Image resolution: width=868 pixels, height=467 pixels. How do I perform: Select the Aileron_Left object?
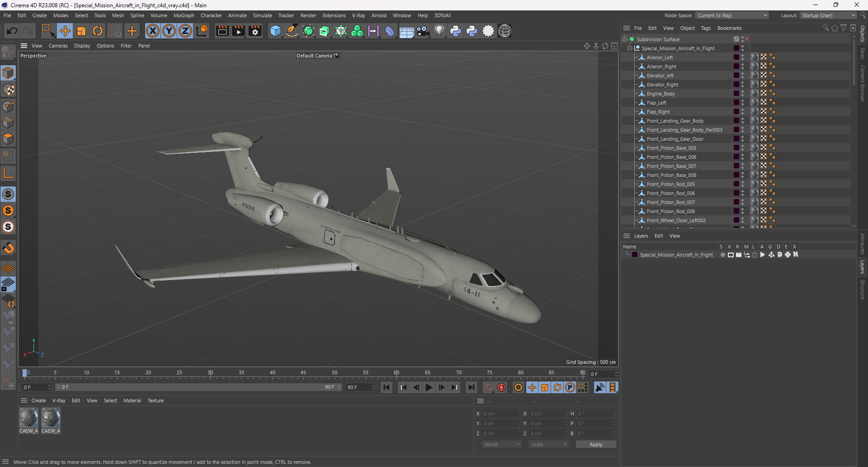(x=660, y=57)
